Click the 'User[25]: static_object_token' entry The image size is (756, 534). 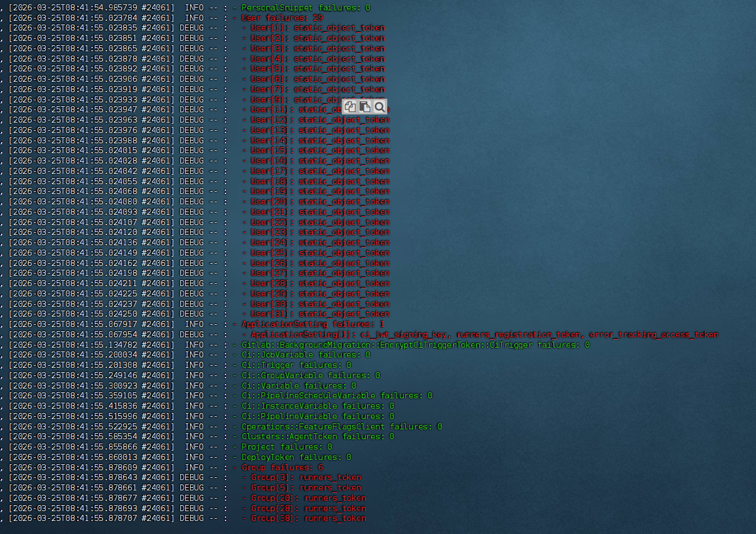coord(320,253)
